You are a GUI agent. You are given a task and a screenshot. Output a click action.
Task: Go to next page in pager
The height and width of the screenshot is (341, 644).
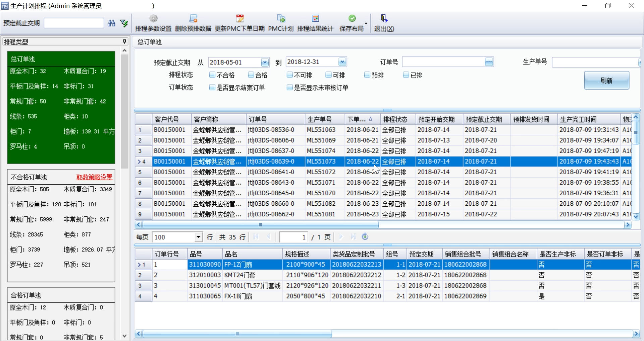coord(341,237)
